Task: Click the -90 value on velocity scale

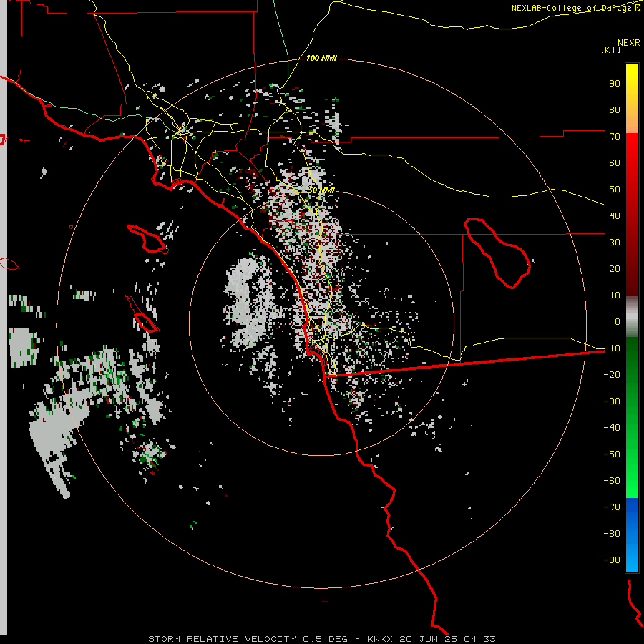Action: pos(612,560)
